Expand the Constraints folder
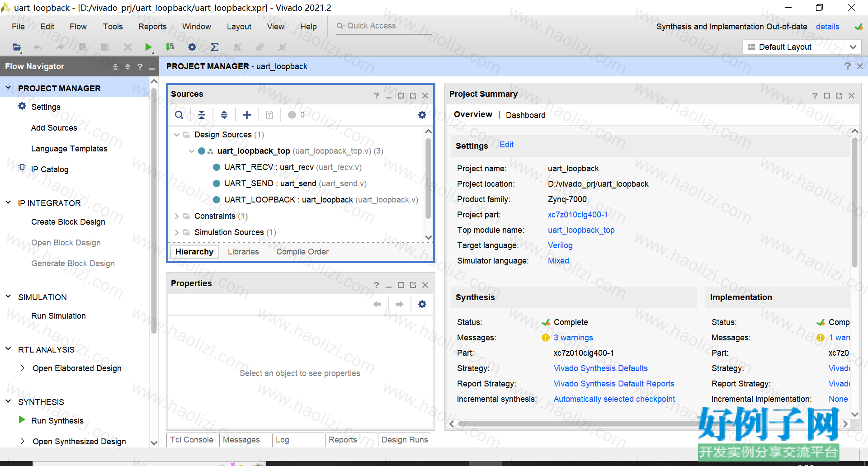 (x=177, y=216)
